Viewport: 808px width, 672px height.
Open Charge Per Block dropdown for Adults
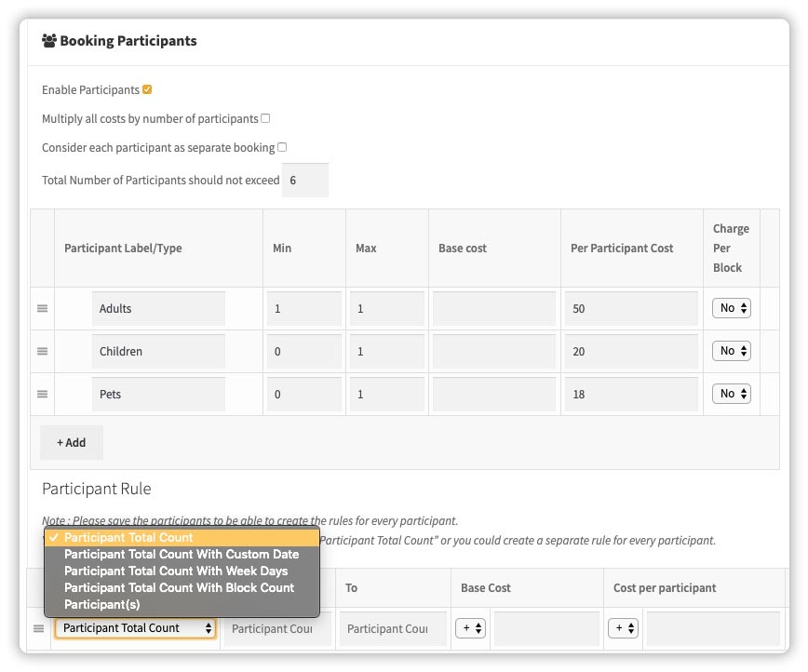tap(732, 308)
